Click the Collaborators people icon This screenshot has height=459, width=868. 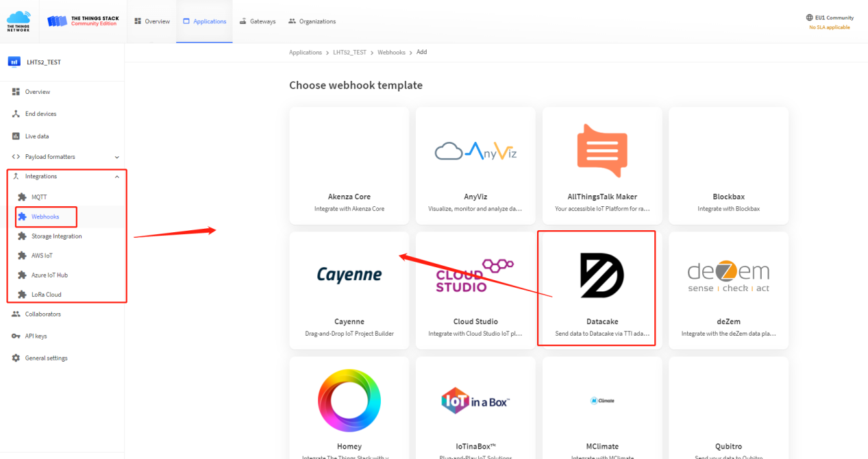click(x=16, y=314)
